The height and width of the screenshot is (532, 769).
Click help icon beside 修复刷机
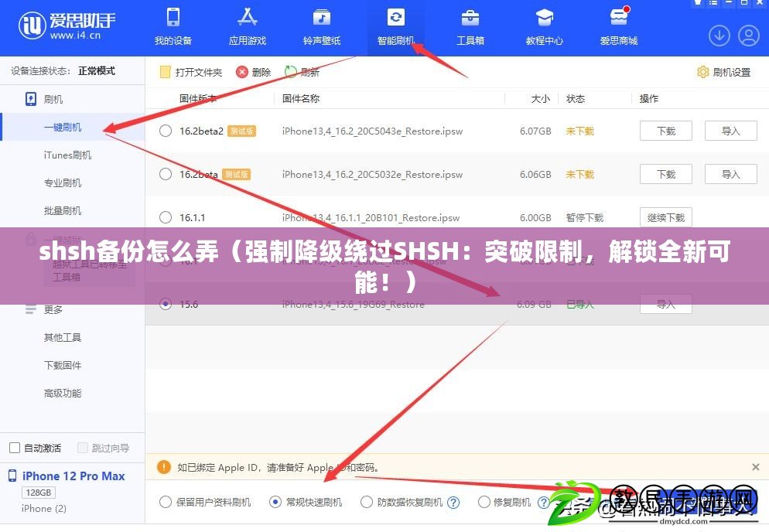543,503
